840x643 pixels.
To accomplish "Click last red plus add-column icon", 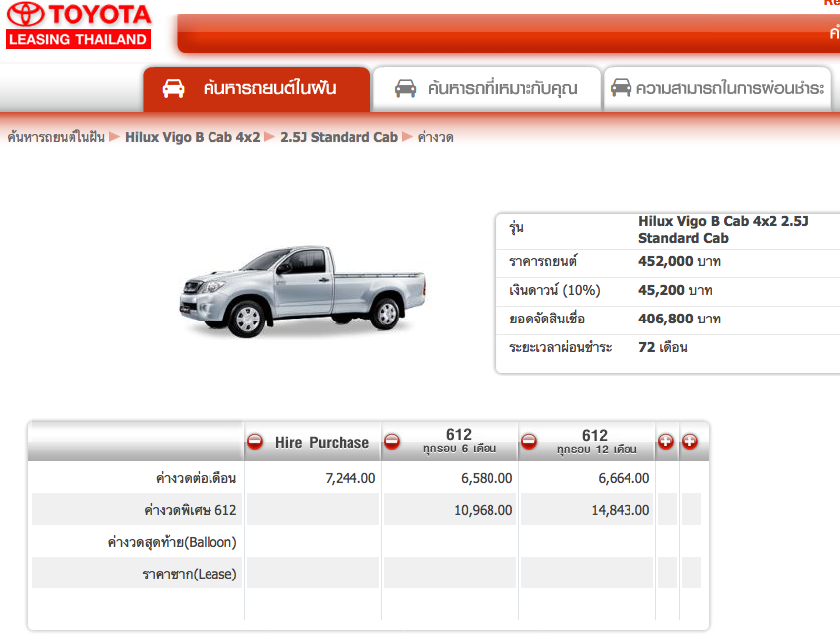I will click(x=690, y=442).
